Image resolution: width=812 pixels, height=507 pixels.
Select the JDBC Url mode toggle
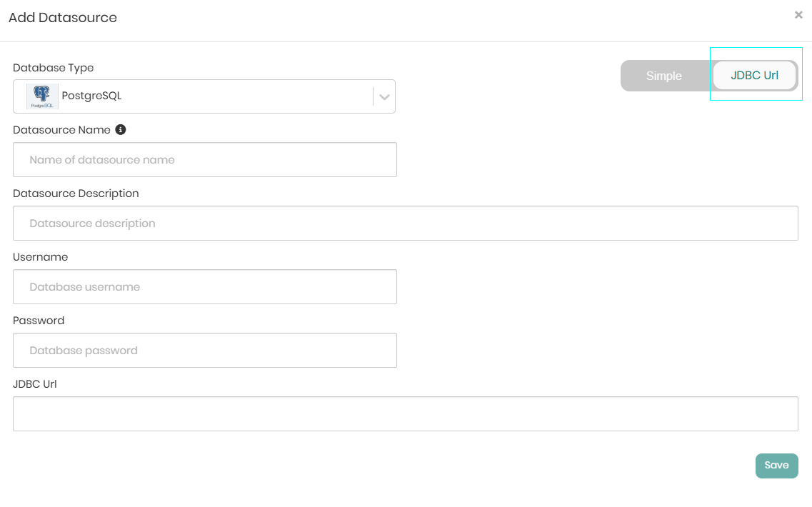coord(755,75)
